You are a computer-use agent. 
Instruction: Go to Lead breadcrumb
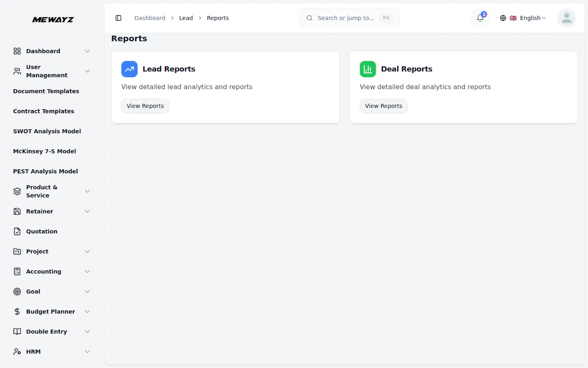point(186,18)
